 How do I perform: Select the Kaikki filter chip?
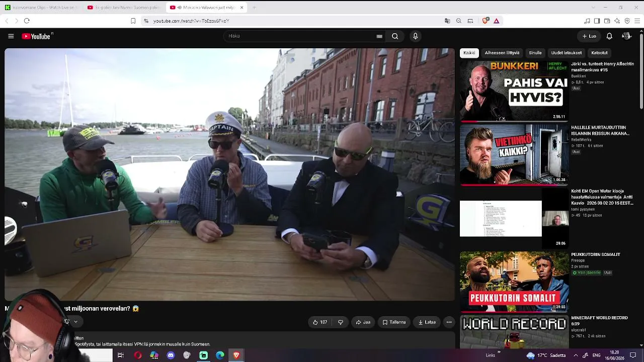[x=469, y=53]
